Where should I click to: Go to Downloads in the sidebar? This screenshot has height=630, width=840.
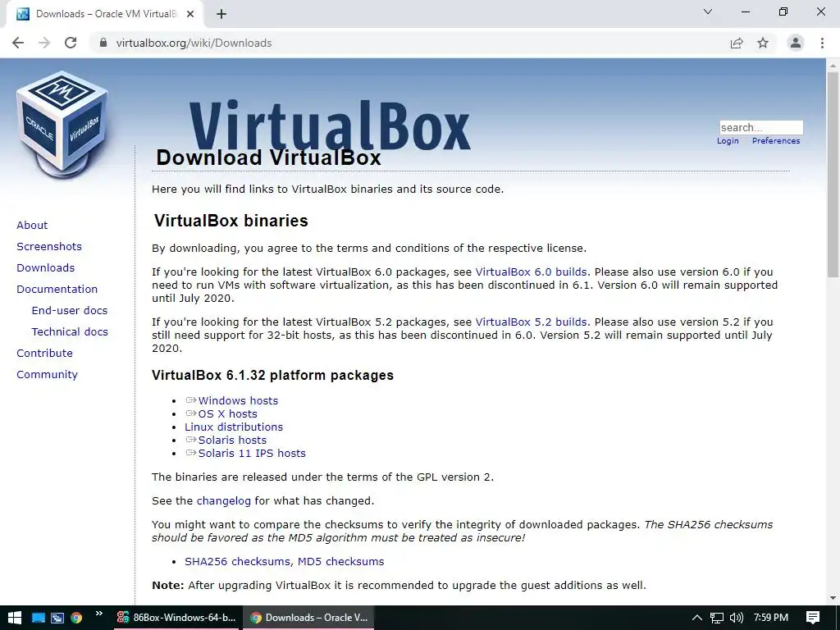[x=46, y=268]
